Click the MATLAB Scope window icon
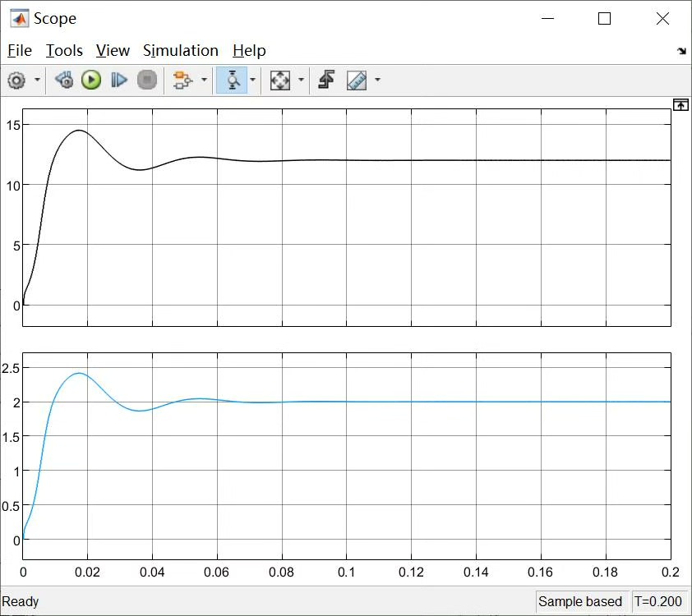Viewport: 692px width, 616px height. click(x=20, y=19)
